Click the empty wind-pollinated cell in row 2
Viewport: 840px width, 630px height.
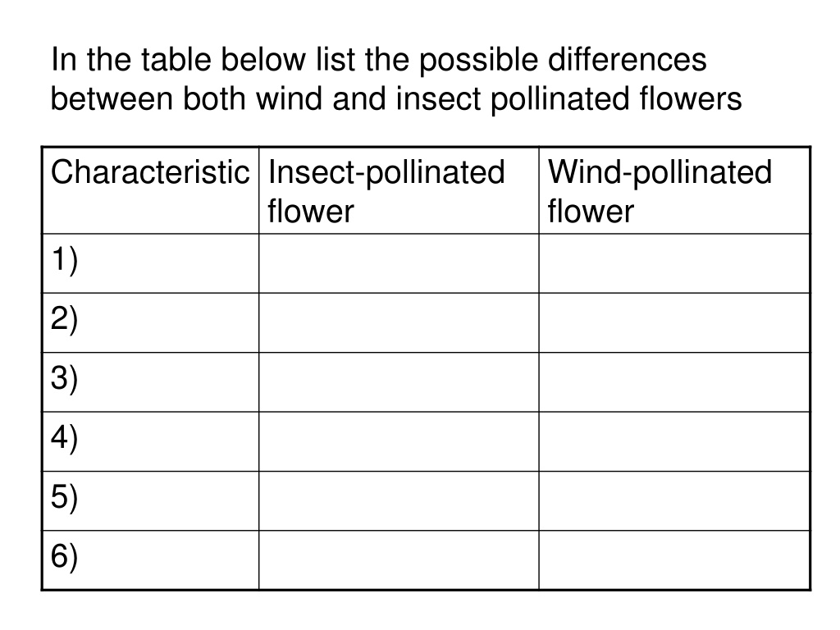674,322
